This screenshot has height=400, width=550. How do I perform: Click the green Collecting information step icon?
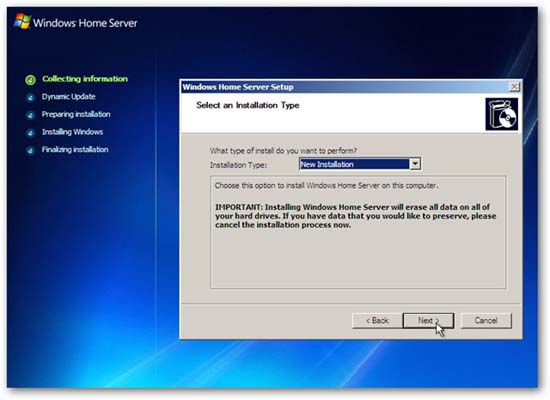pos(31,80)
